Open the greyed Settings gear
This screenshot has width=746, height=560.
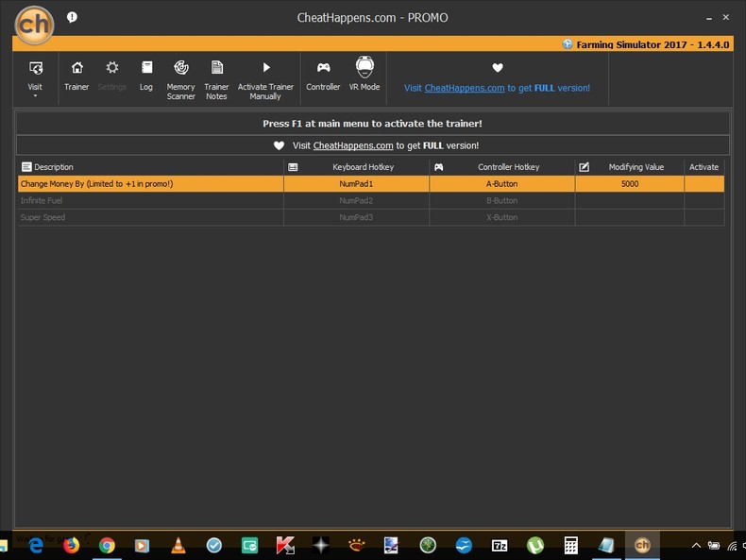(x=112, y=68)
